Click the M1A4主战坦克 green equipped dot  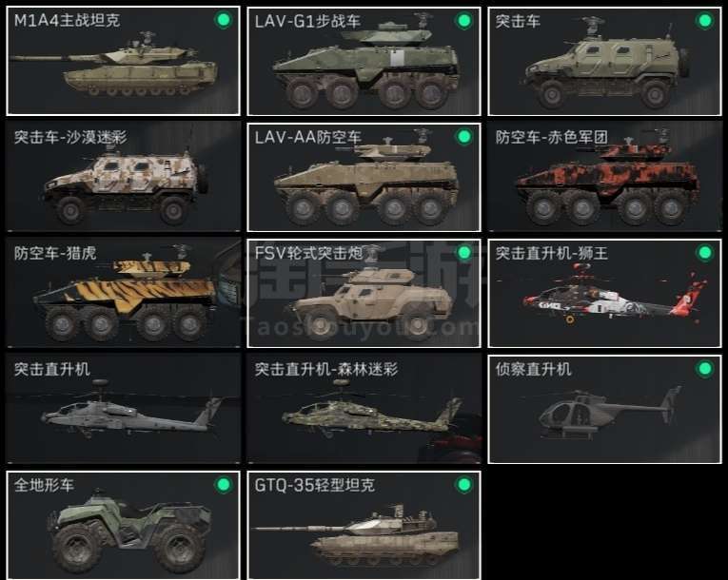coord(224,20)
